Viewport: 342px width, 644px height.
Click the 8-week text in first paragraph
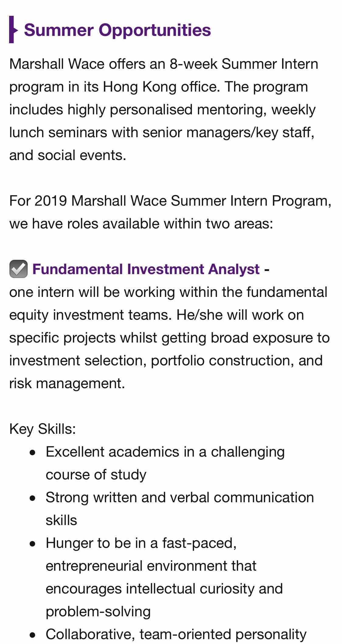193,64
